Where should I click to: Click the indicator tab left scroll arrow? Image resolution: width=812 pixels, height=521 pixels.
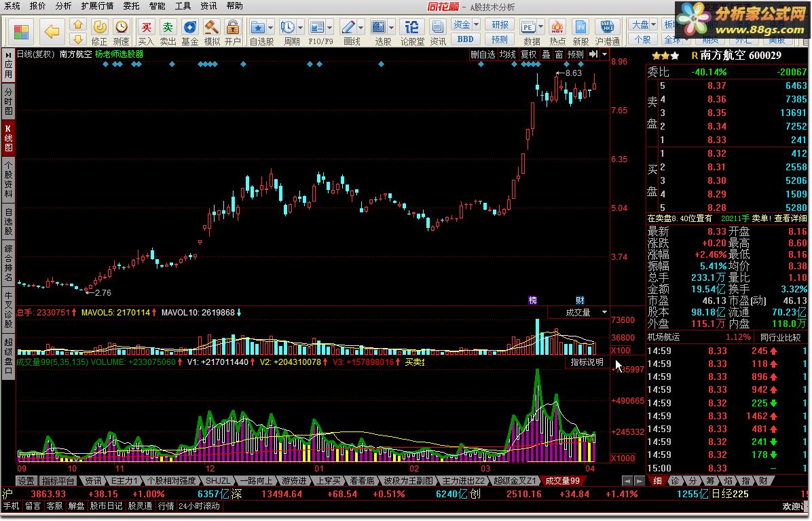pyautogui.click(x=627, y=481)
